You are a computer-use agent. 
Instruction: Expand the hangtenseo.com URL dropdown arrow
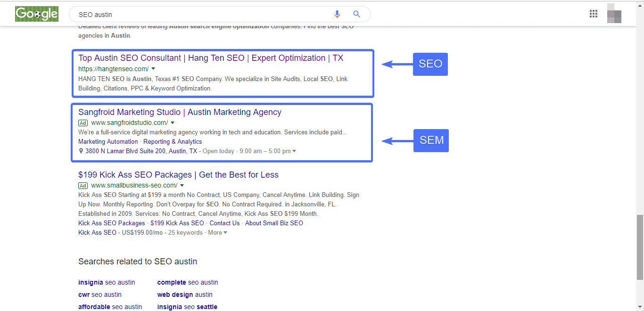tap(153, 69)
